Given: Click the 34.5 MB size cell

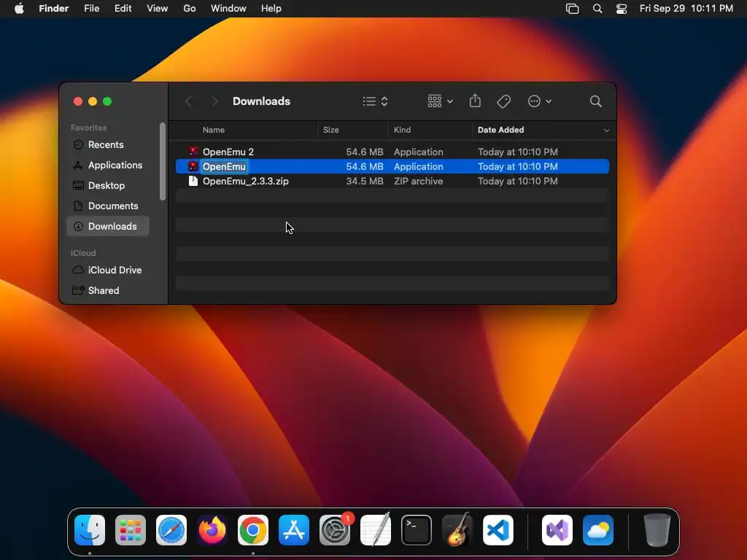Looking at the screenshot, I should [365, 181].
